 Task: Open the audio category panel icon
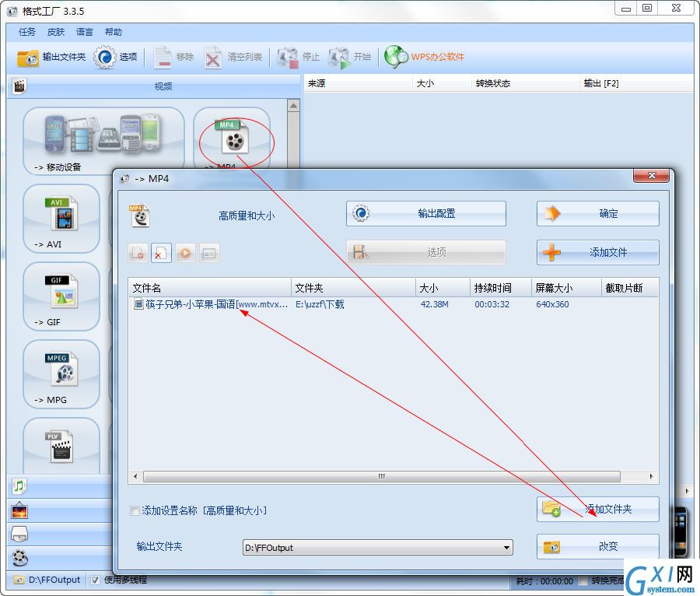pos(19,486)
